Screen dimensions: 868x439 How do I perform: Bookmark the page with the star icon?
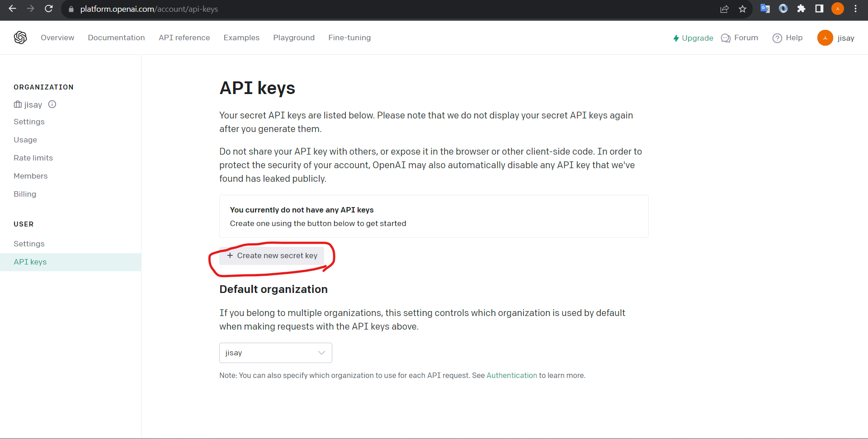click(x=742, y=9)
